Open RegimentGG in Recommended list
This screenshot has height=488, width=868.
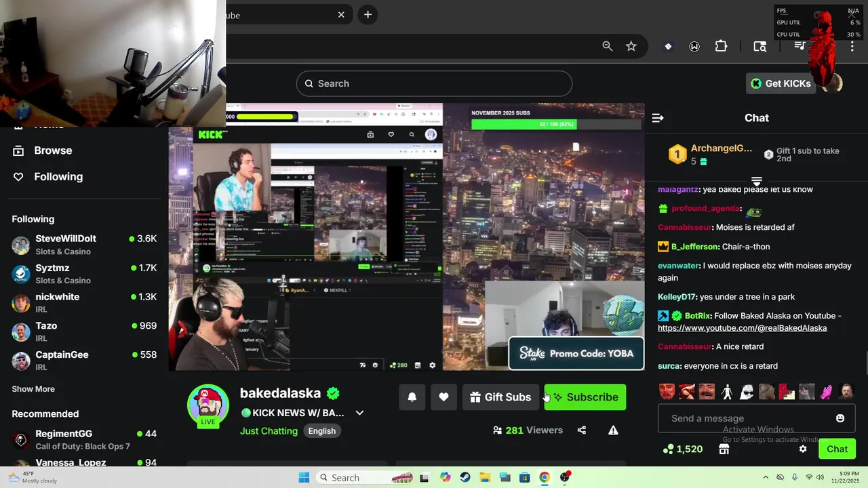(84, 440)
